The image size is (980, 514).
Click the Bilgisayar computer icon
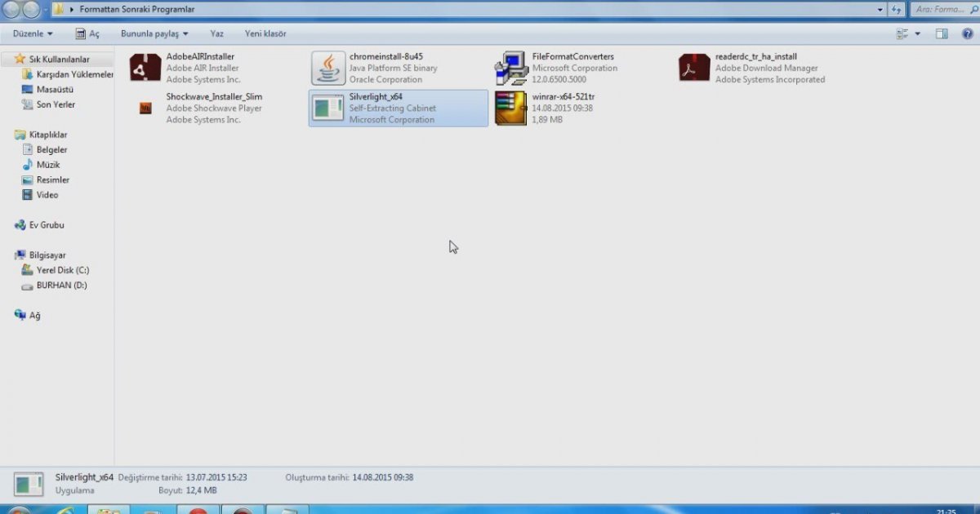pos(20,255)
